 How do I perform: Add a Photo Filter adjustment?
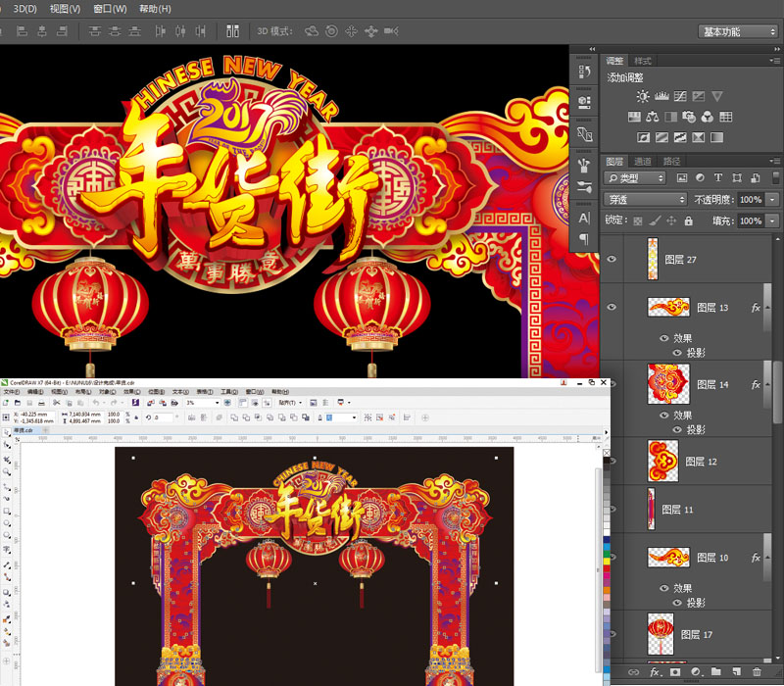pos(689,117)
